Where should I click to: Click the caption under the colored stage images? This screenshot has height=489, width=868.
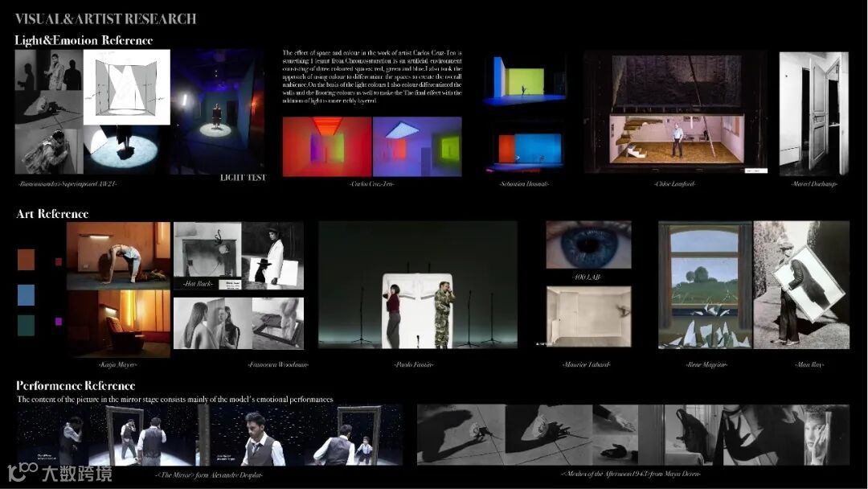pos(524,183)
